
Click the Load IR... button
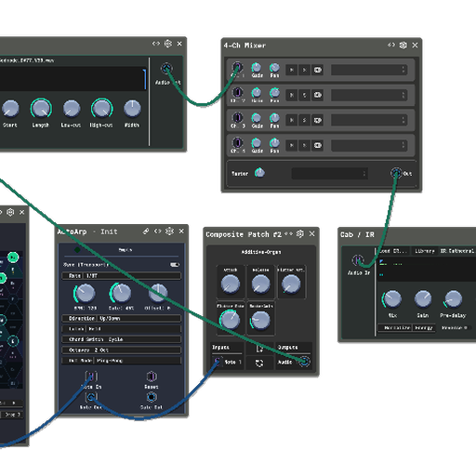tap(393, 251)
